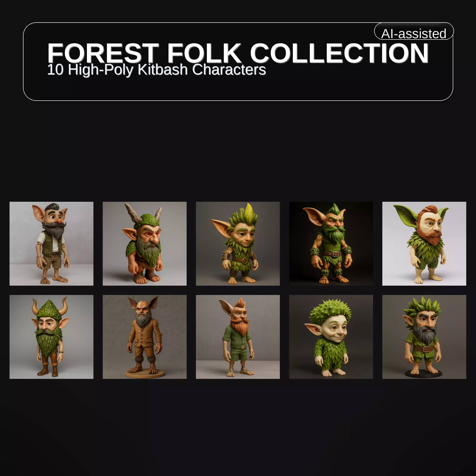Click the yellow mohawk tip on the leaf elf

[249, 211]
